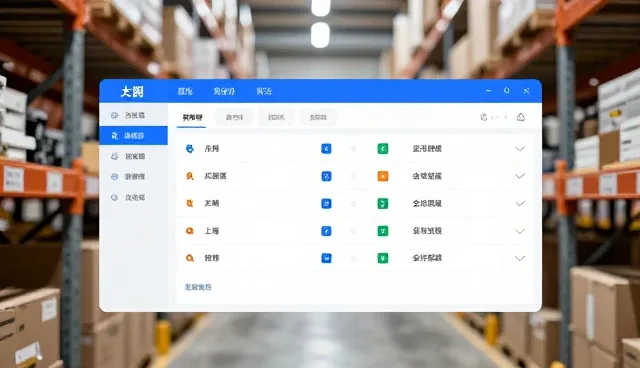Select the small radio circle in the 上海 row

(353, 231)
